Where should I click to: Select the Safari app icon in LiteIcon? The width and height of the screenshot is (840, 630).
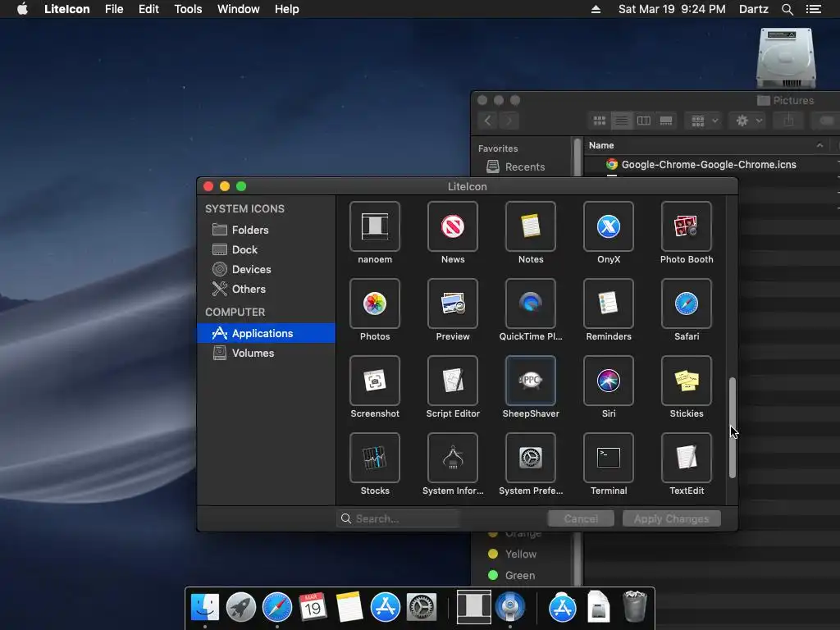click(x=687, y=304)
